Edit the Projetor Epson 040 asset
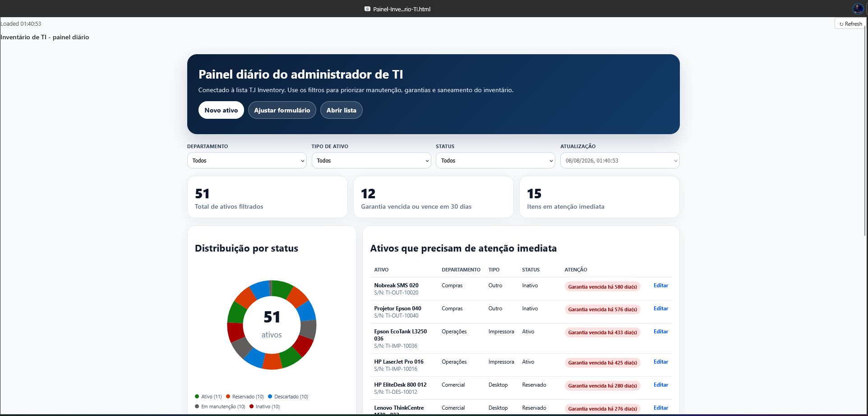Image resolution: width=868 pixels, height=416 pixels. (661, 308)
